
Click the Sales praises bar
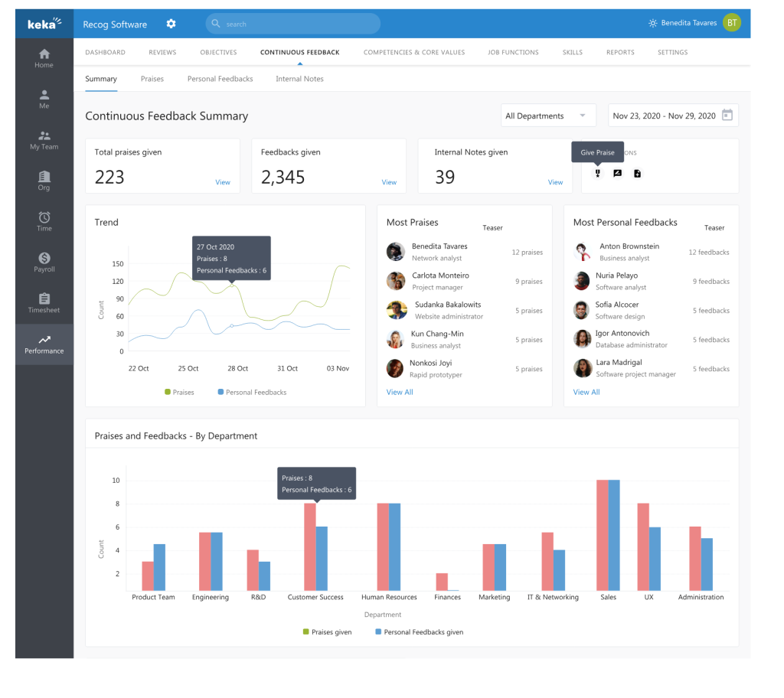point(602,535)
